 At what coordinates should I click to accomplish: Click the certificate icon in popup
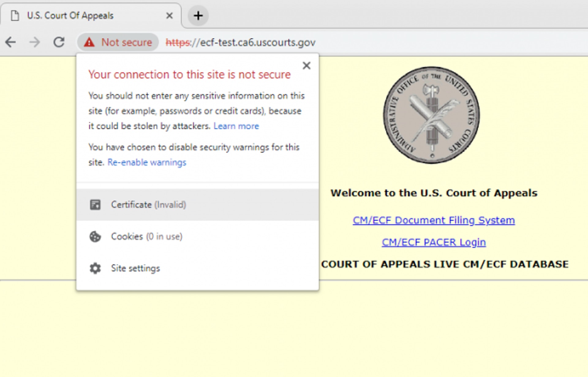pyautogui.click(x=95, y=204)
